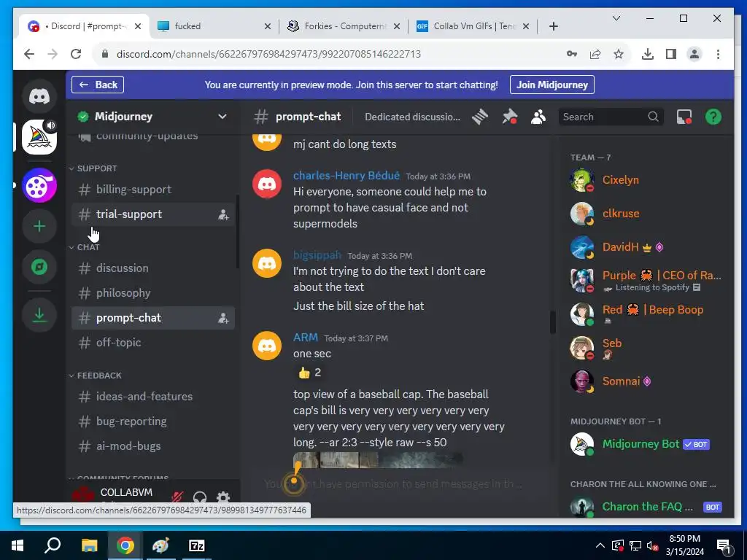
Task: Open the purple film reel server icon
Action: [x=39, y=186]
